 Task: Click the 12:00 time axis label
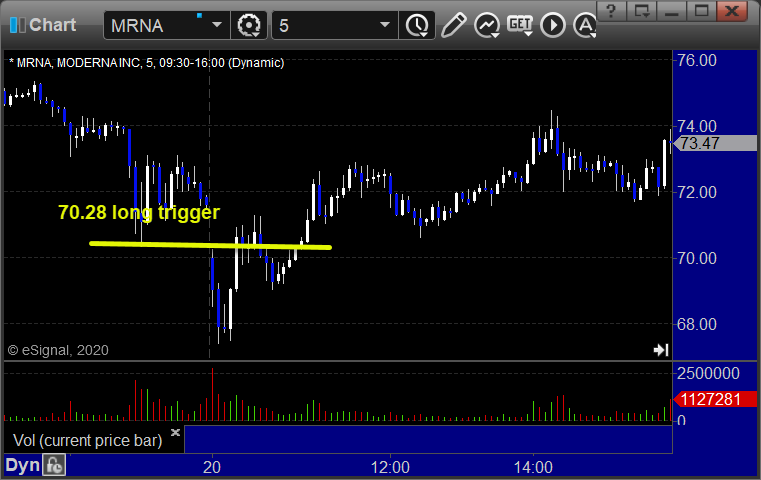390,467
